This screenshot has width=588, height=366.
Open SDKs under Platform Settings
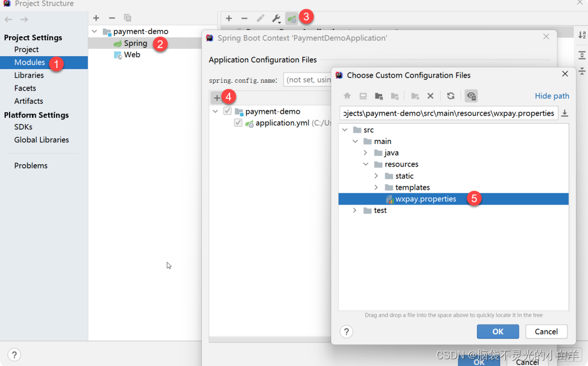point(23,127)
